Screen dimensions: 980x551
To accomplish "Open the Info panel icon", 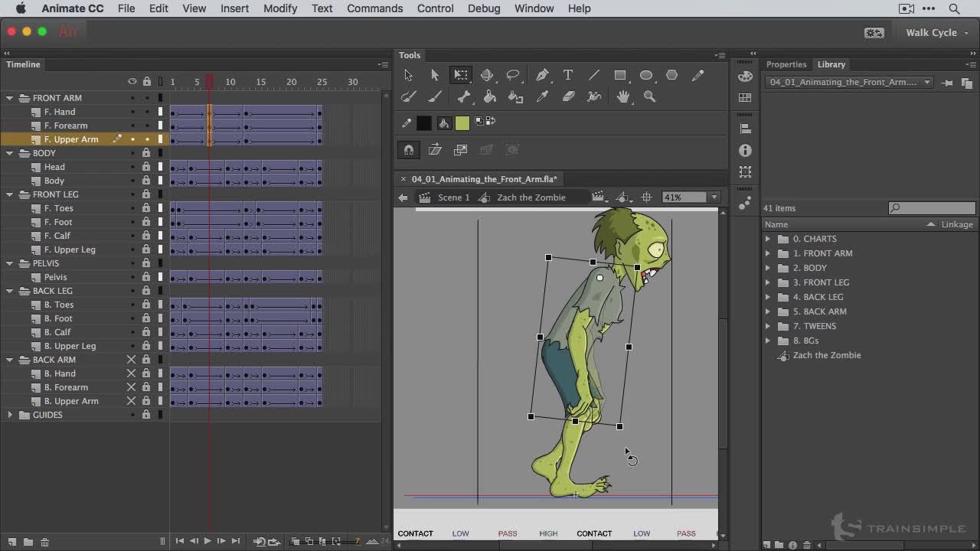I will point(745,151).
